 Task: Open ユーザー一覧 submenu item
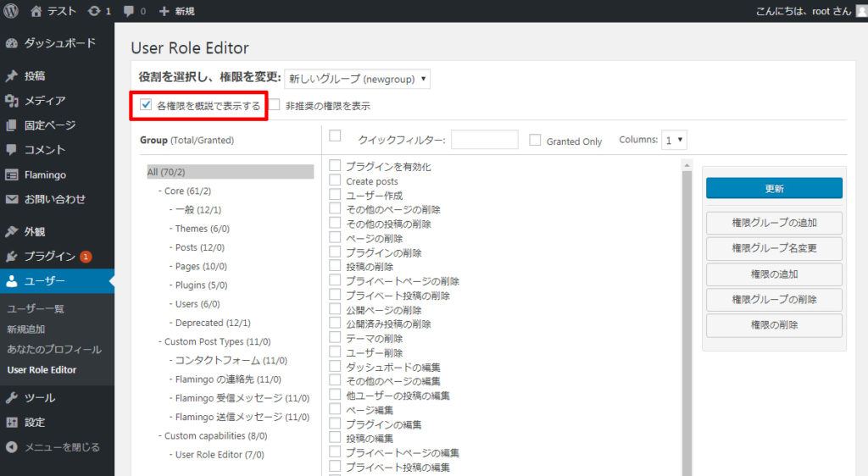pos(36,309)
